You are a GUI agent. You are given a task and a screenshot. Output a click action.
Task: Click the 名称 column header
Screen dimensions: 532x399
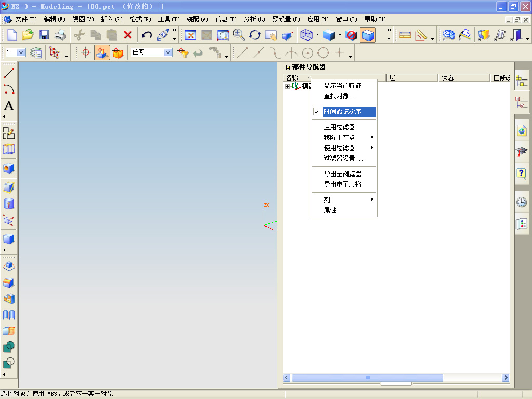point(334,78)
